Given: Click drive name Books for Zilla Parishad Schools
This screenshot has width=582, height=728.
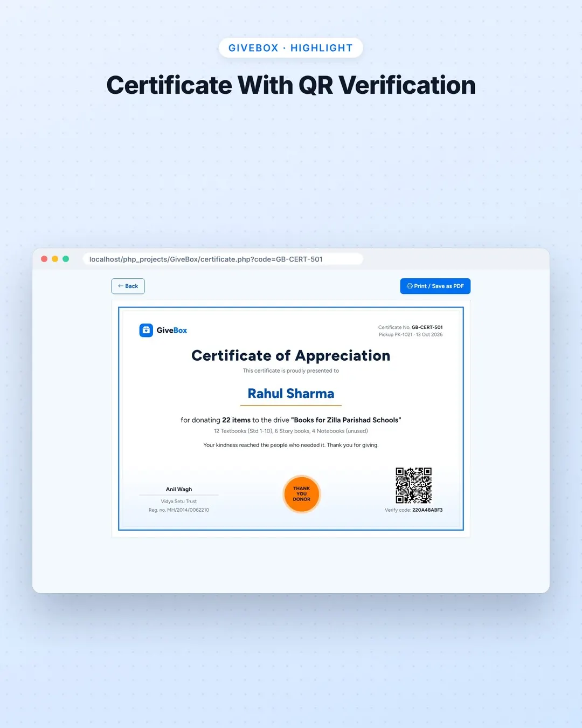Looking at the screenshot, I should (x=346, y=420).
